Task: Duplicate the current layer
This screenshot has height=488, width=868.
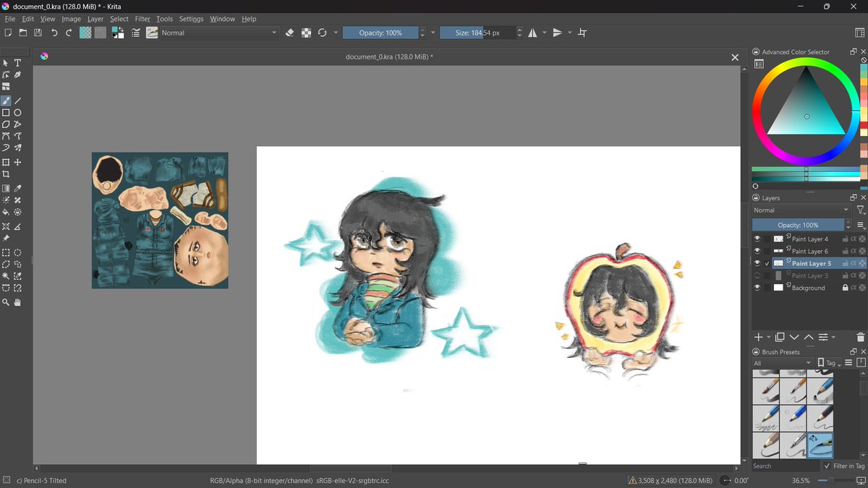Action: pyautogui.click(x=780, y=337)
